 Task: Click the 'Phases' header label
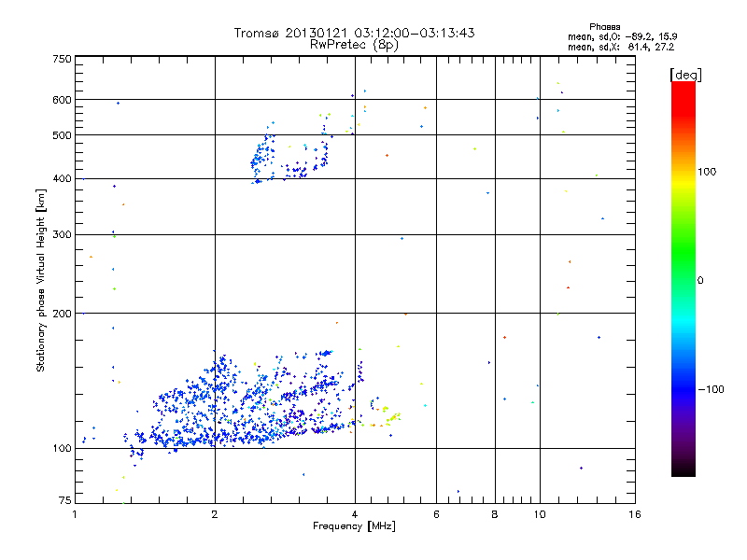[604, 27]
